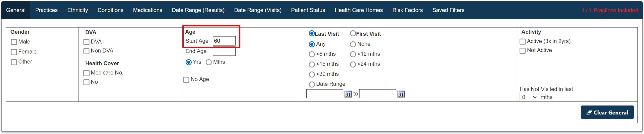The width and height of the screenshot is (644, 134).
Task: Tick the No Age checkbox
Action: tap(186, 80)
